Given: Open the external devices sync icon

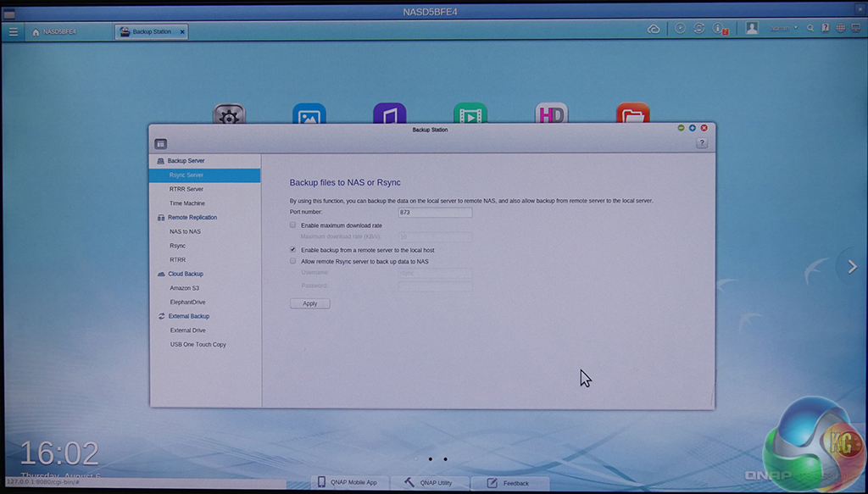Looking at the screenshot, I should click(x=699, y=28).
